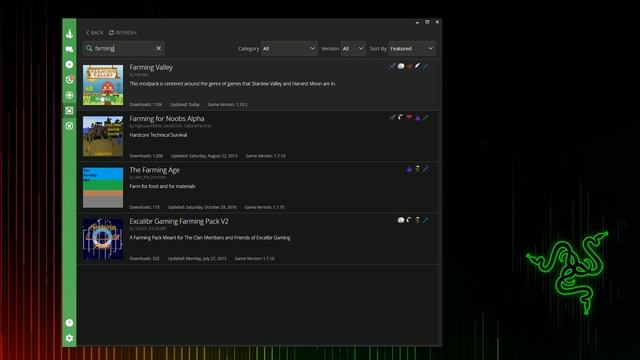The image size is (640, 360).
Task: Click into the farming search field
Action: pyautogui.click(x=124, y=49)
